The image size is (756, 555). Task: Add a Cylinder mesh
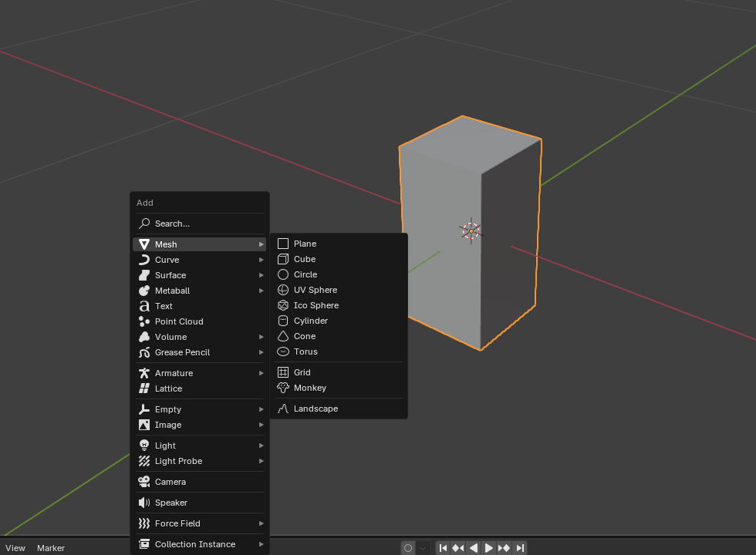click(339, 321)
